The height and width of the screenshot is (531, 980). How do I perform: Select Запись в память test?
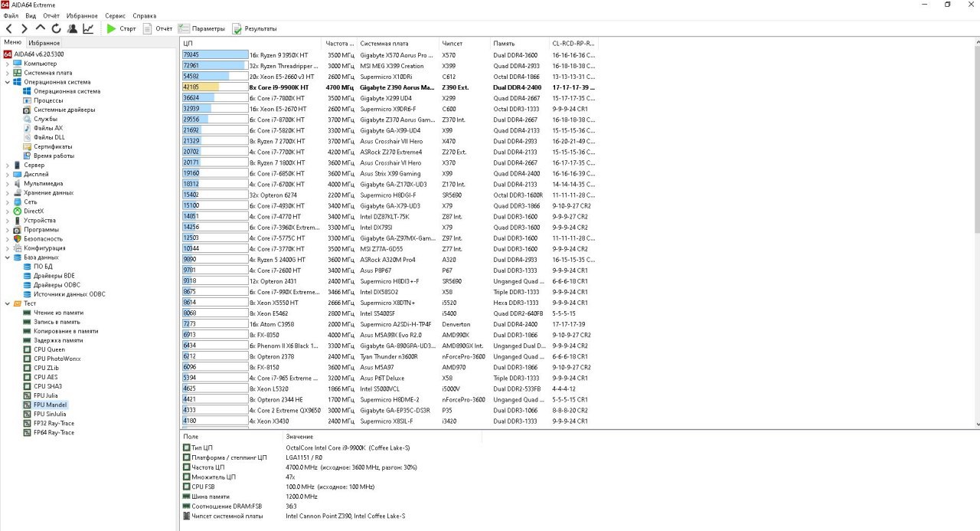[51, 322]
